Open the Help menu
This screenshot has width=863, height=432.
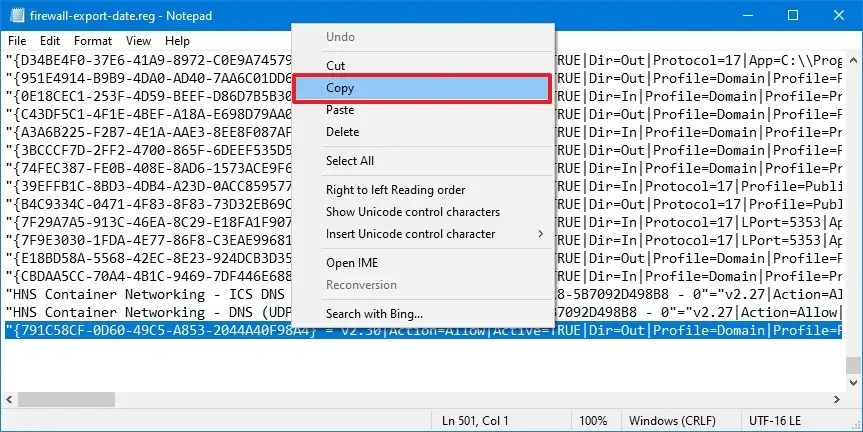pyautogui.click(x=177, y=41)
